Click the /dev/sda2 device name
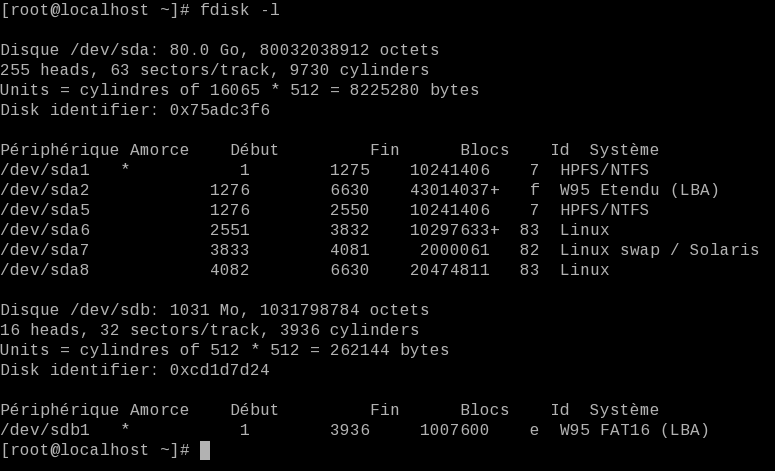This screenshot has width=775, height=471. tap(45, 190)
